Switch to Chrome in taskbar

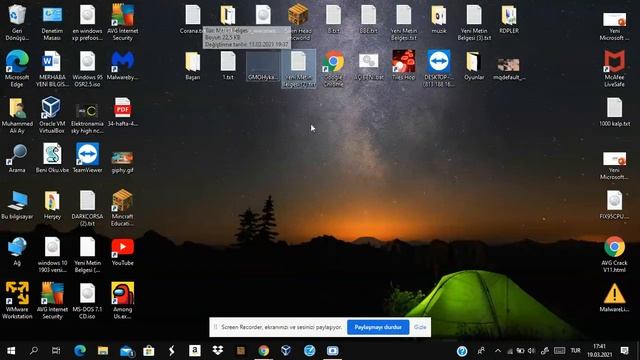pyautogui.click(x=264, y=351)
